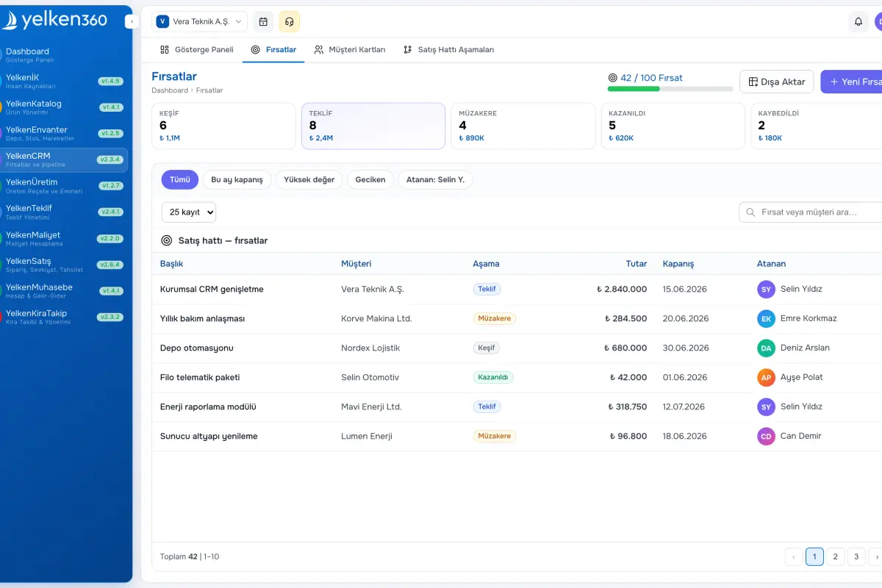Screen dimensions: 882x588
Task: Click the target icon next to 42 / 100 Fırsat
Action: pos(613,77)
